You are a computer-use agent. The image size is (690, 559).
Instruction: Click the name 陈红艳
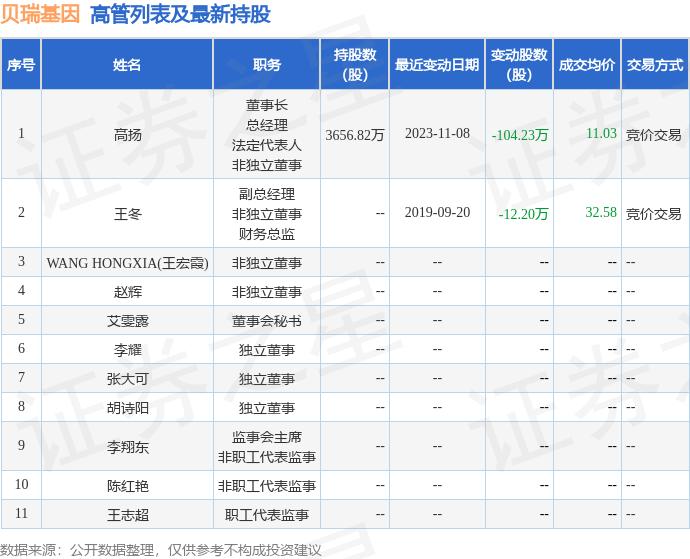pos(128,486)
